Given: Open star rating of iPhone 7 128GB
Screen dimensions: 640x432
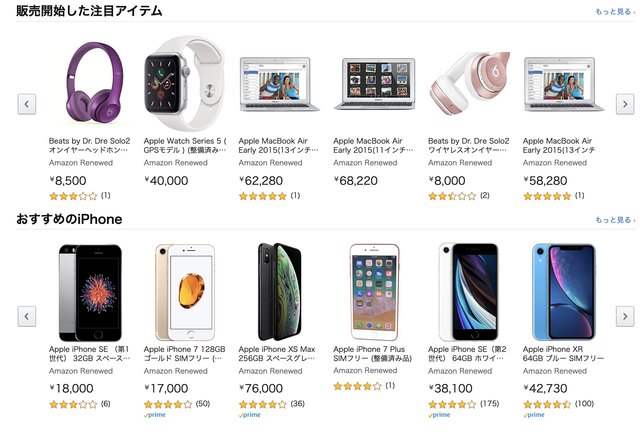Looking at the screenshot, I should [167, 404].
